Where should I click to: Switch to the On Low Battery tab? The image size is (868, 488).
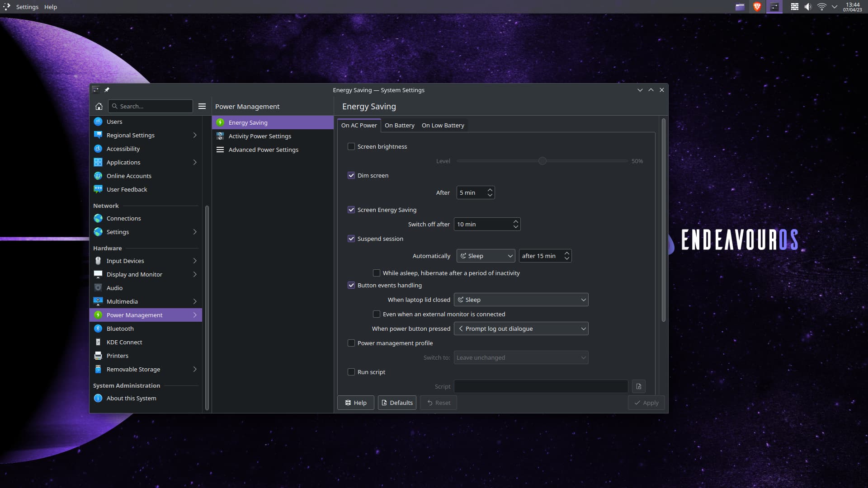tap(443, 125)
